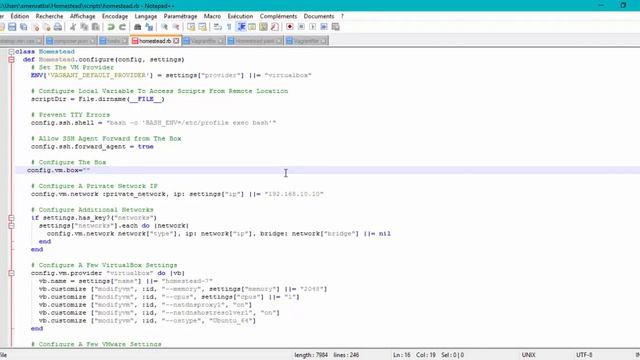This screenshot has height=360, width=640.
Task: Close the Homestead.yaml tab
Action: pos(279,41)
